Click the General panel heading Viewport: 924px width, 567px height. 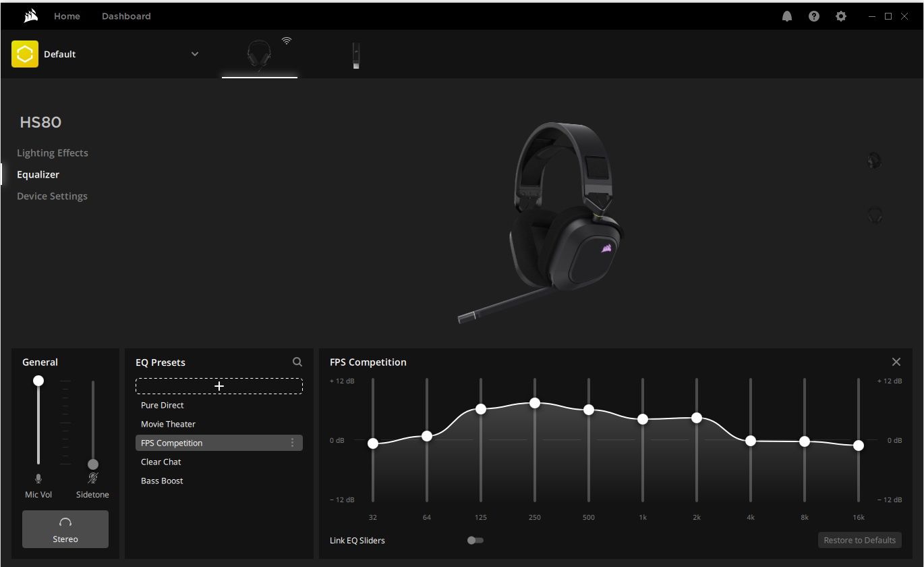pyautogui.click(x=40, y=362)
